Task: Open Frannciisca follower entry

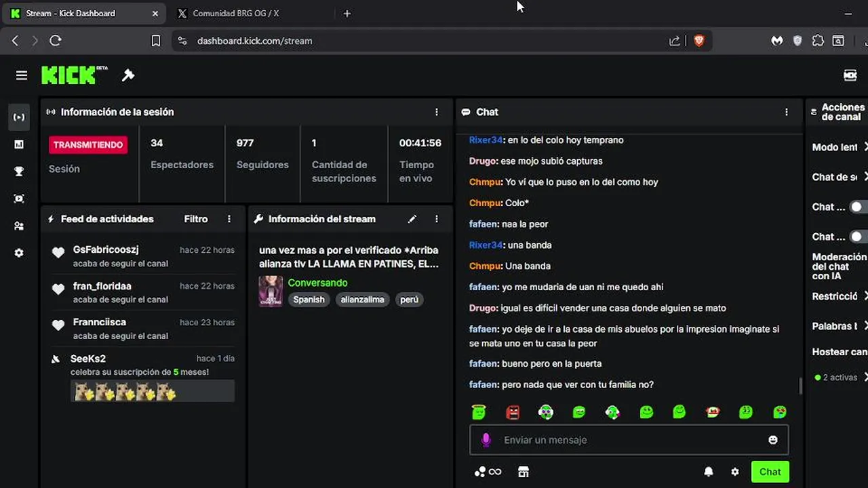Action: click(x=143, y=329)
